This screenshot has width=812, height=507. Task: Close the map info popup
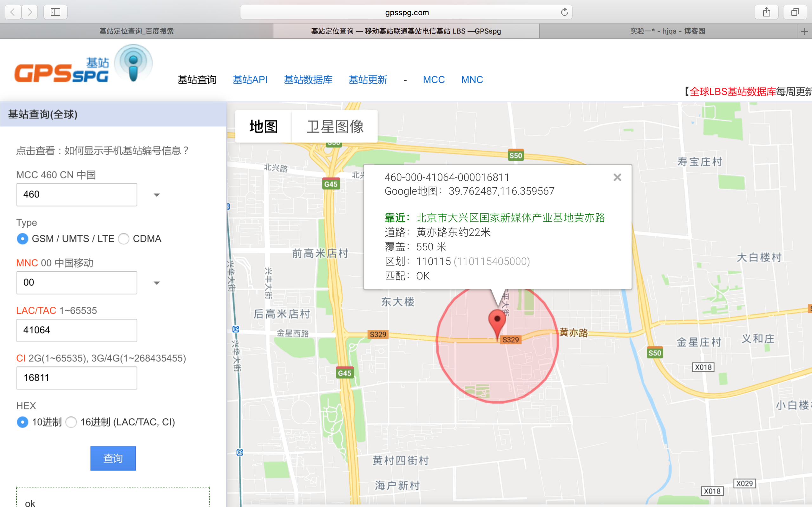coord(617,177)
